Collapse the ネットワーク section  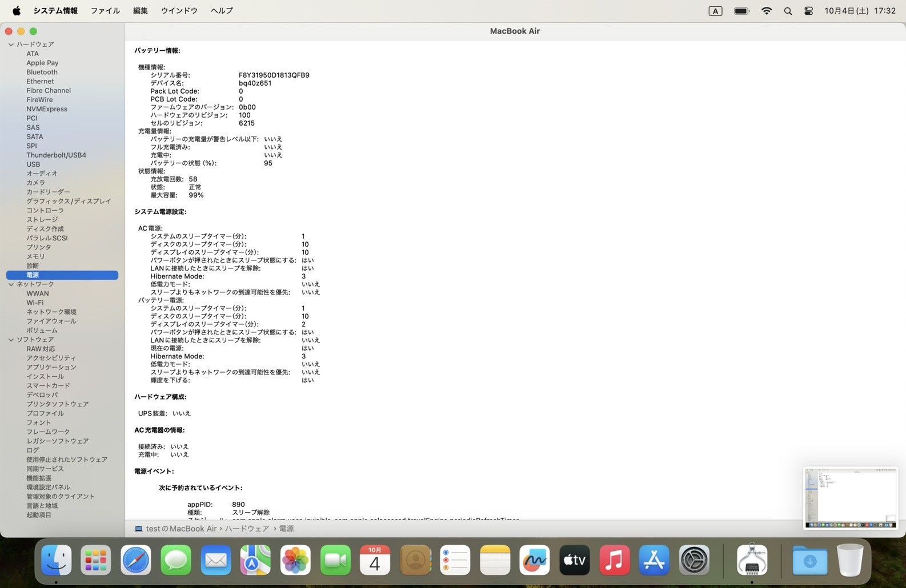pos(11,284)
